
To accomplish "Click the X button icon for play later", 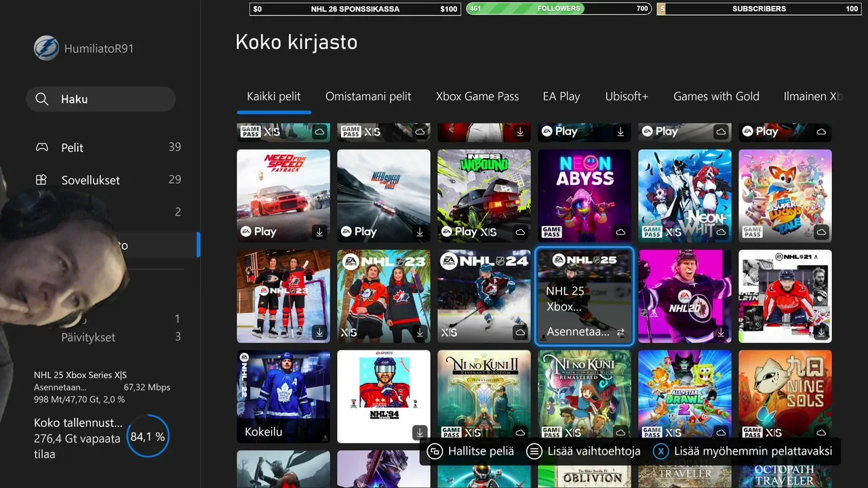I will pyautogui.click(x=660, y=451).
